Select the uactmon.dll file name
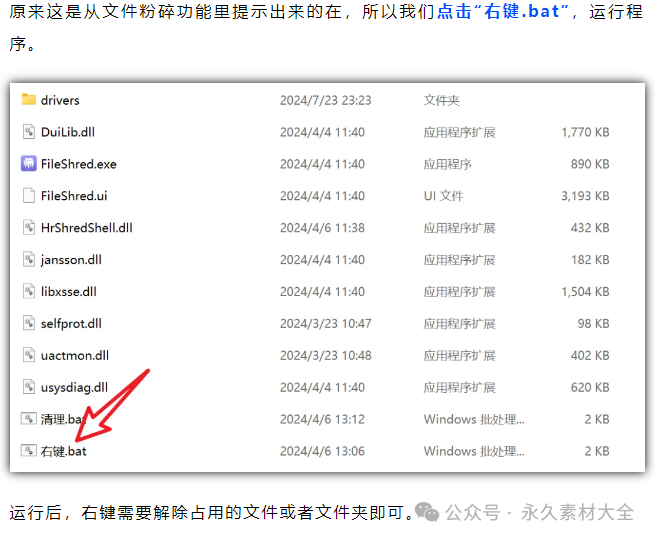Screen dimensions: 655x539 pyautogui.click(x=75, y=356)
